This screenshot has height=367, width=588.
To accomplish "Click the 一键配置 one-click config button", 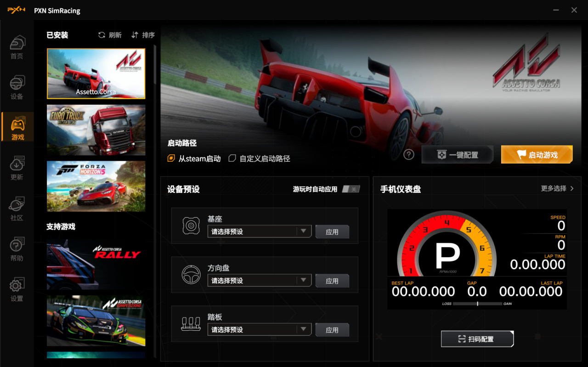I will tap(458, 155).
